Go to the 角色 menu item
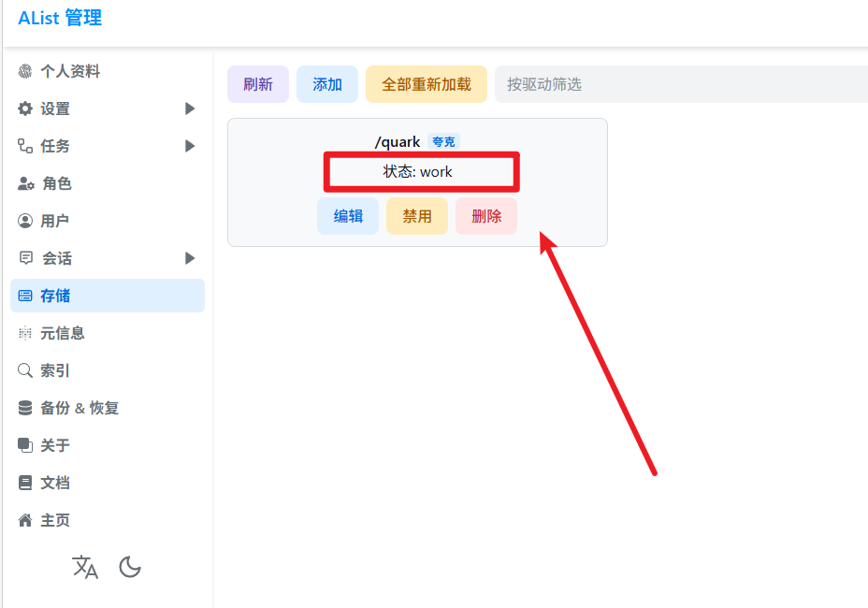The height and width of the screenshot is (608, 868). tap(108, 183)
